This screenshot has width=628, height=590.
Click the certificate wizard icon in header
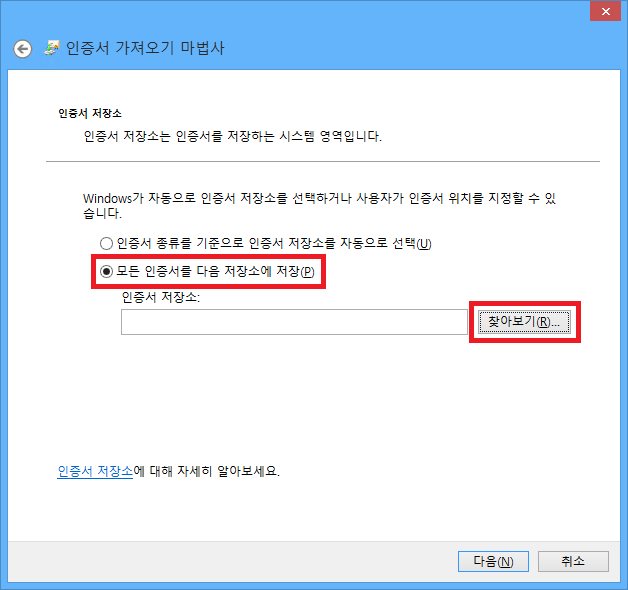(52, 49)
